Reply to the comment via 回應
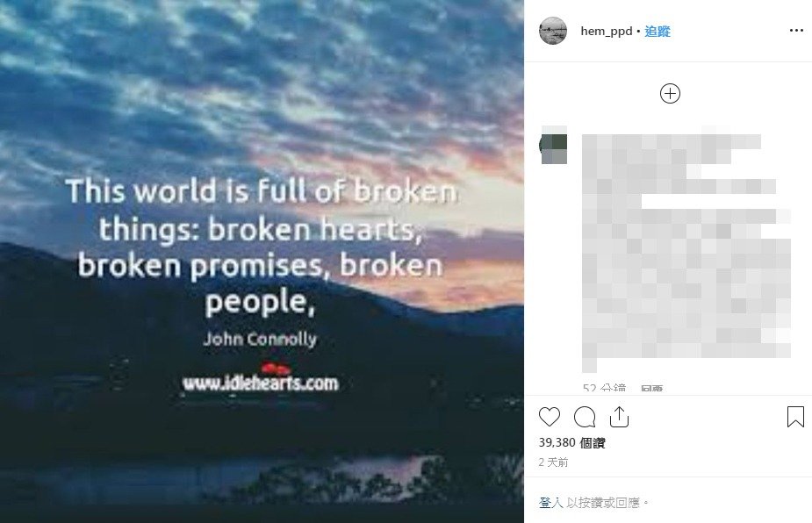This screenshot has height=523, width=812. [x=651, y=389]
